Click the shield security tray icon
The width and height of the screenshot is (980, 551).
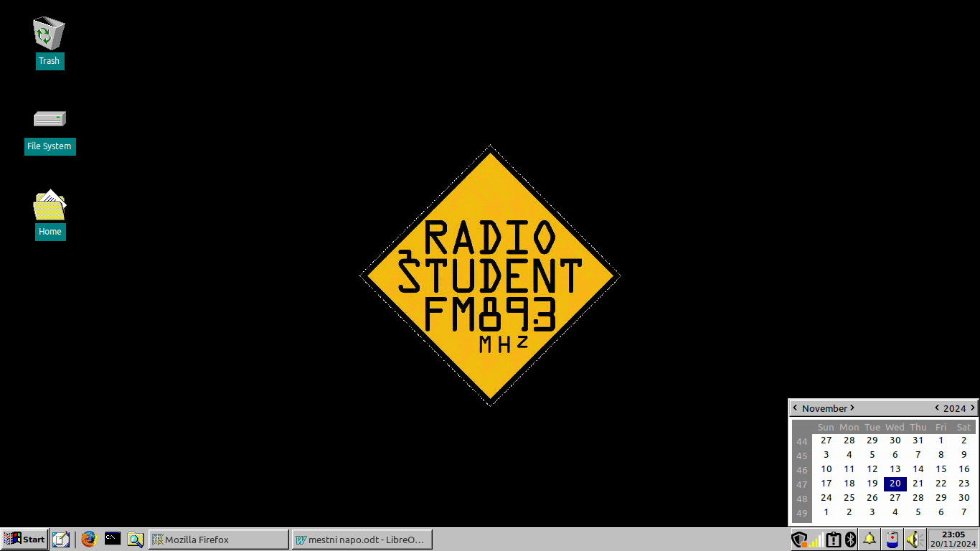[798, 539]
